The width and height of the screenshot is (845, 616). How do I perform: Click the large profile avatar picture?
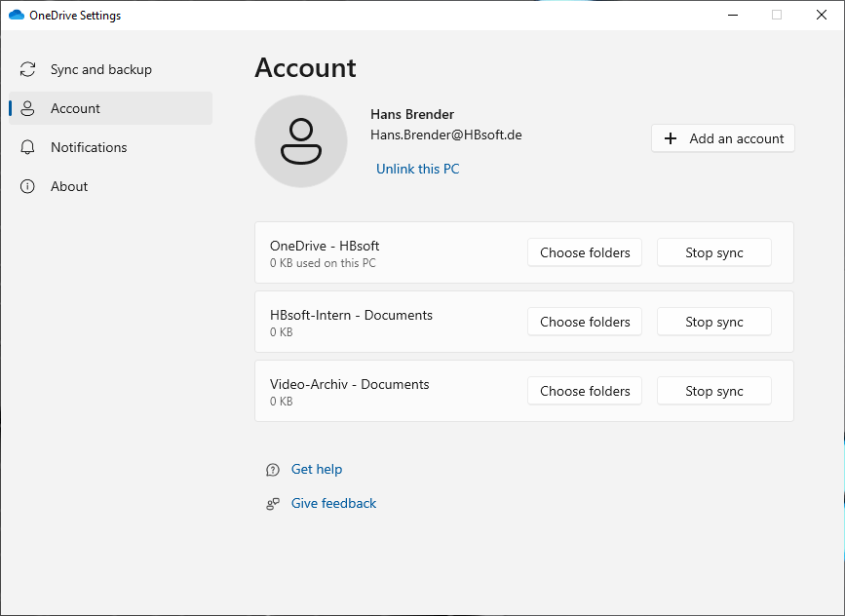coord(300,141)
